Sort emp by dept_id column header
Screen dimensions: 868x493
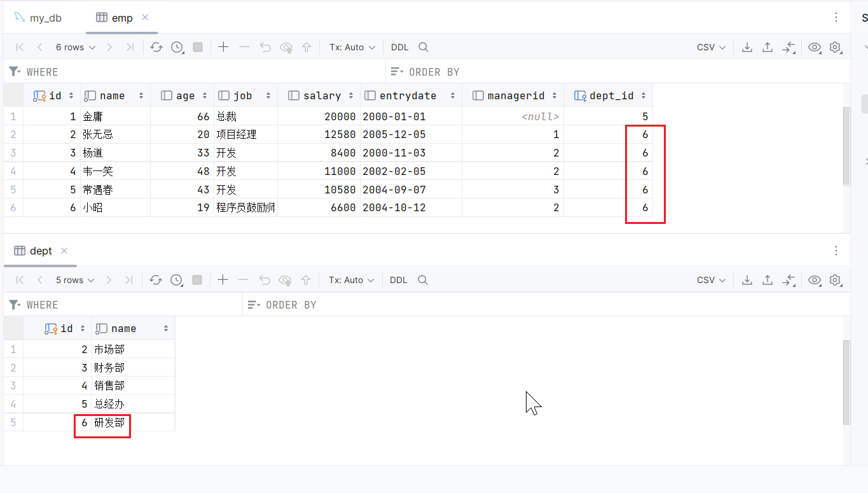click(x=608, y=95)
